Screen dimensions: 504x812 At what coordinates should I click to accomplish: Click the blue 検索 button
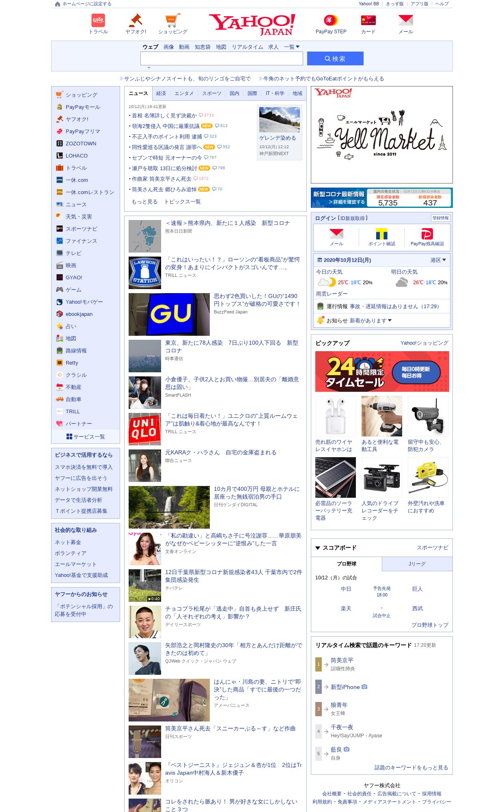[335, 58]
